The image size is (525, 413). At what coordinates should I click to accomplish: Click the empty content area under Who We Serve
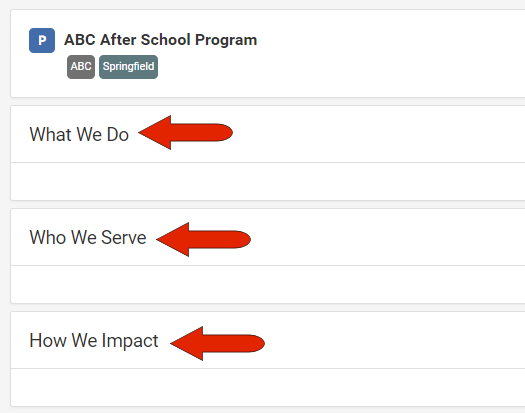click(x=268, y=284)
